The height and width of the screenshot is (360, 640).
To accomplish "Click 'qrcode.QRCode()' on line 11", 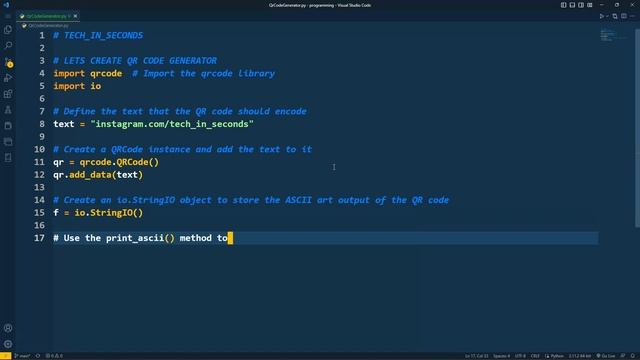I will click(119, 162).
